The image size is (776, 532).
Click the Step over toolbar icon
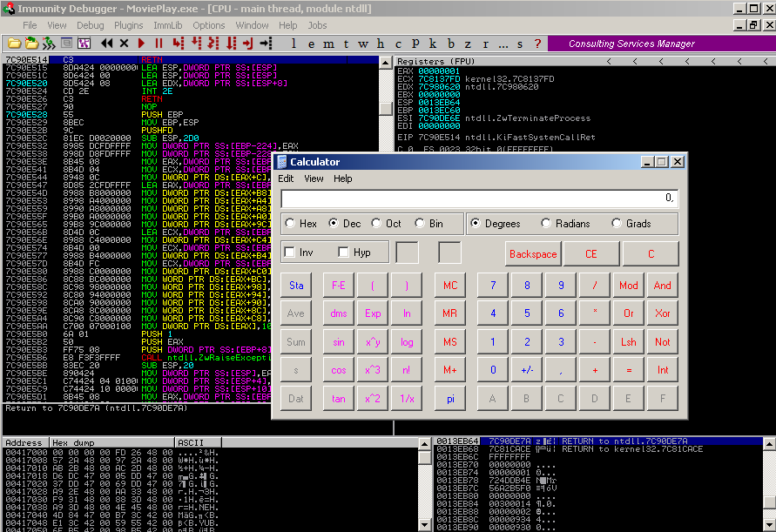click(x=197, y=43)
